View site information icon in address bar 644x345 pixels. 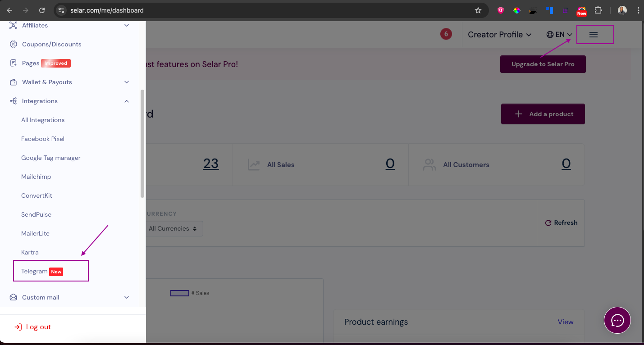(62, 10)
